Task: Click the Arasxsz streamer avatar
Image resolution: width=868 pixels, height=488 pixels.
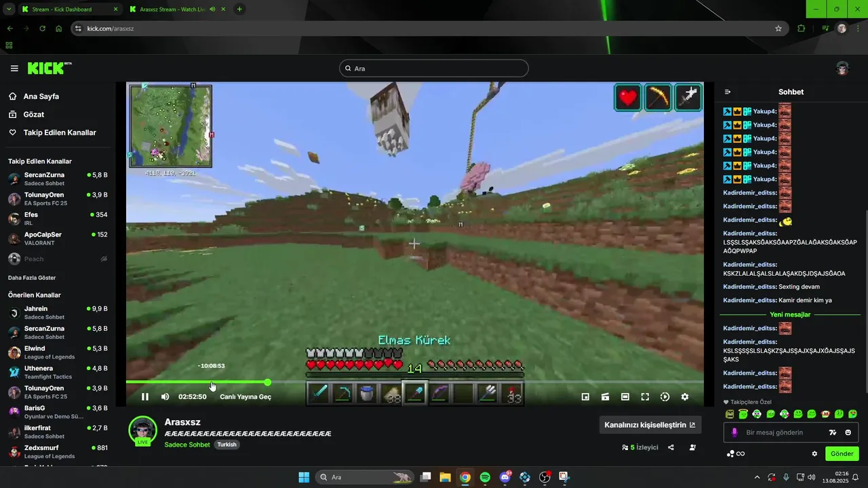Action: tap(143, 431)
